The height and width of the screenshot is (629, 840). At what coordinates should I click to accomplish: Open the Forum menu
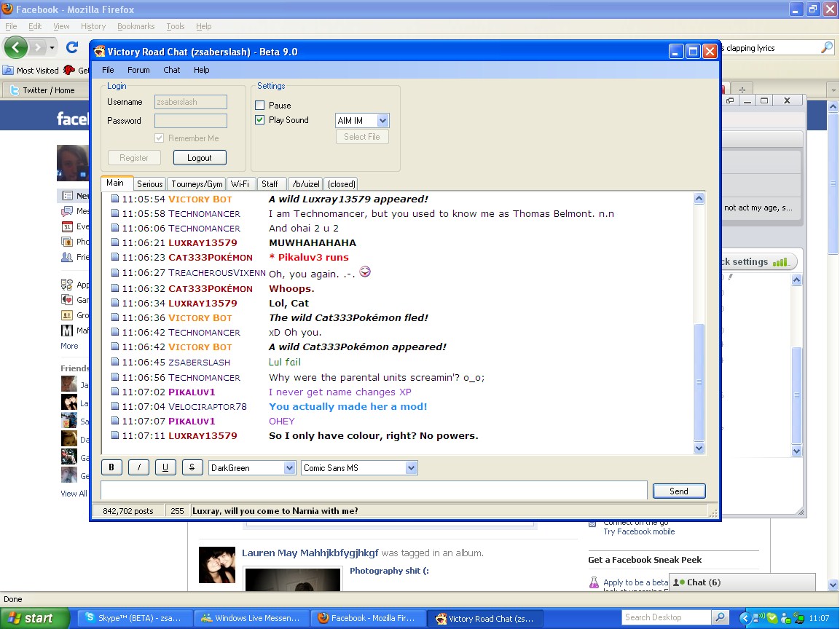click(x=138, y=70)
